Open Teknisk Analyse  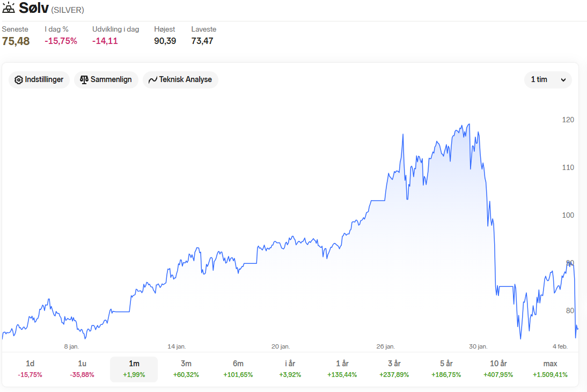[180, 80]
